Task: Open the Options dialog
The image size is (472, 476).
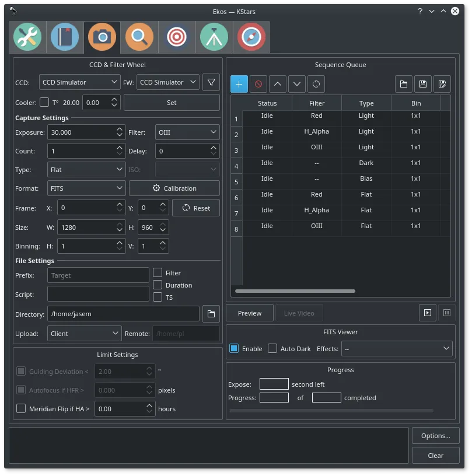Action: point(435,436)
